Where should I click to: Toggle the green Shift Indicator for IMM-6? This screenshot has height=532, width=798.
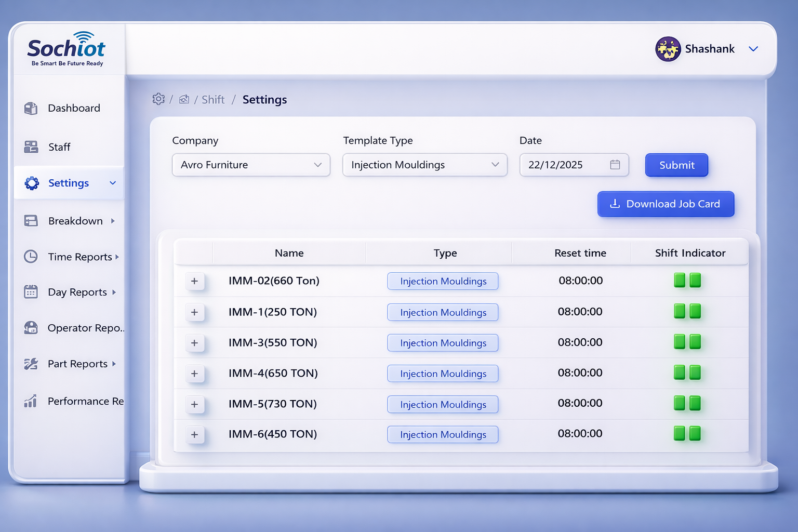pyautogui.click(x=680, y=433)
